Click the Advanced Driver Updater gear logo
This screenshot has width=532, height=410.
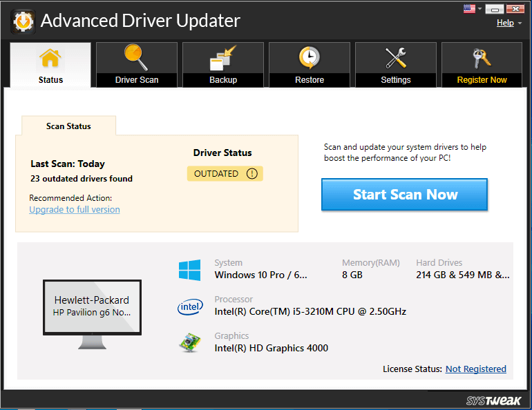pyautogui.click(x=23, y=21)
